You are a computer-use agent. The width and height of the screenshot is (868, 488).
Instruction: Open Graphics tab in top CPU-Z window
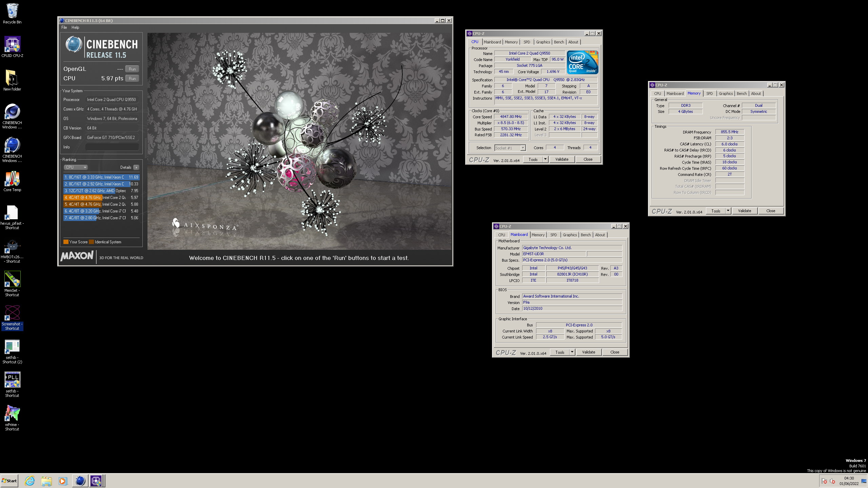tap(543, 42)
